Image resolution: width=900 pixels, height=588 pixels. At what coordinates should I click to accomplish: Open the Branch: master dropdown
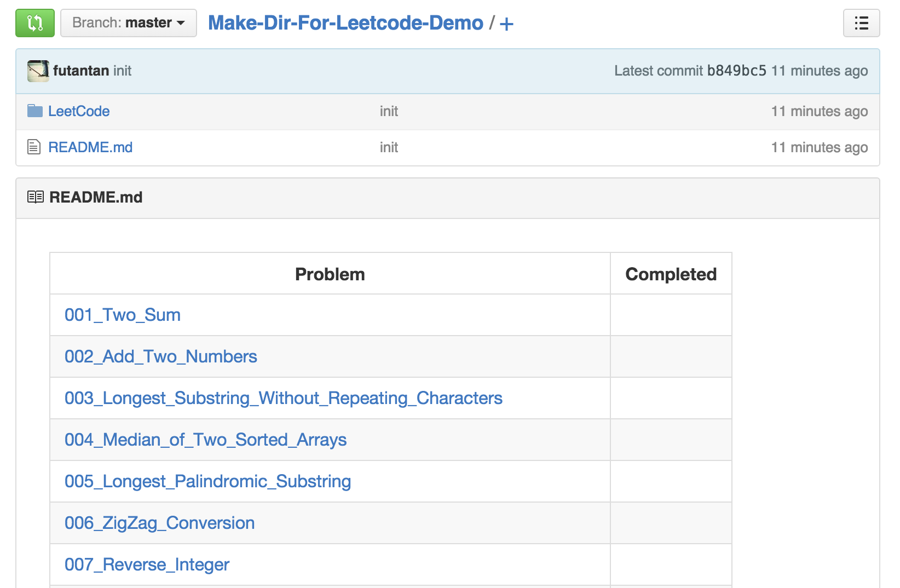129,23
